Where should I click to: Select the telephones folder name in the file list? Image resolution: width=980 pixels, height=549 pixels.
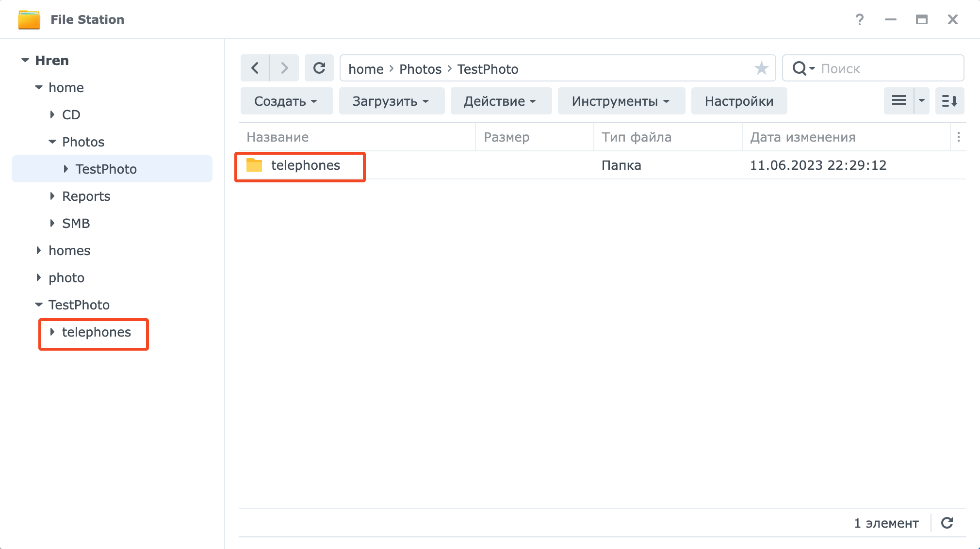306,165
